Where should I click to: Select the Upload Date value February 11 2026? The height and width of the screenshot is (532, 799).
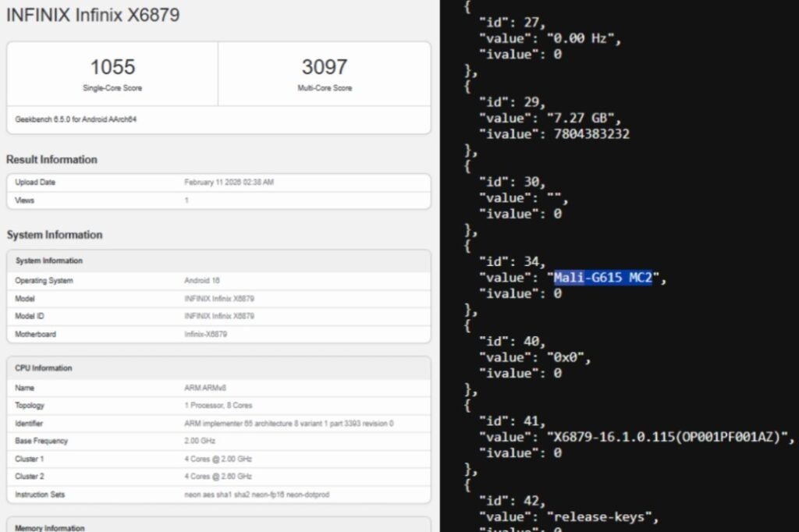pos(229,183)
